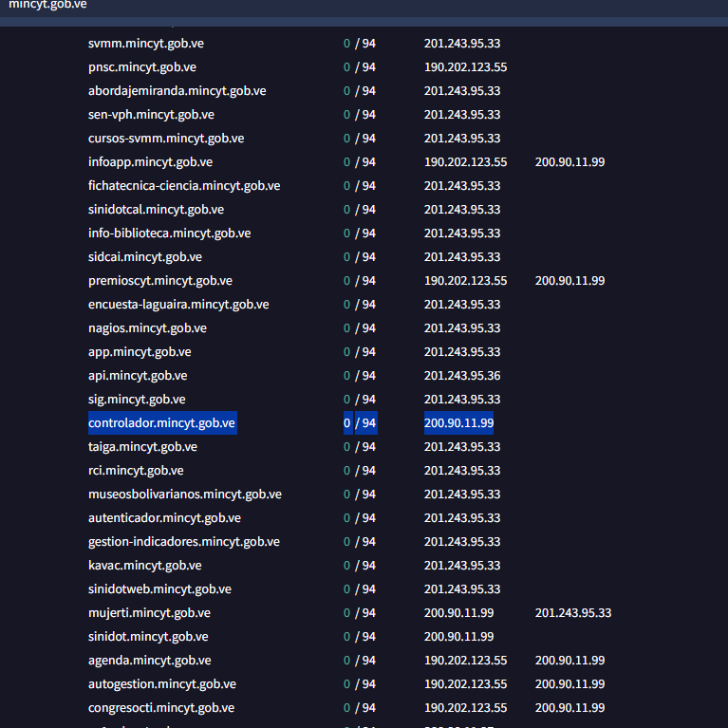Click IP 190.202.123.55 in pnsc row
Screen dimensions: 728x728
(x=465, y=66)
